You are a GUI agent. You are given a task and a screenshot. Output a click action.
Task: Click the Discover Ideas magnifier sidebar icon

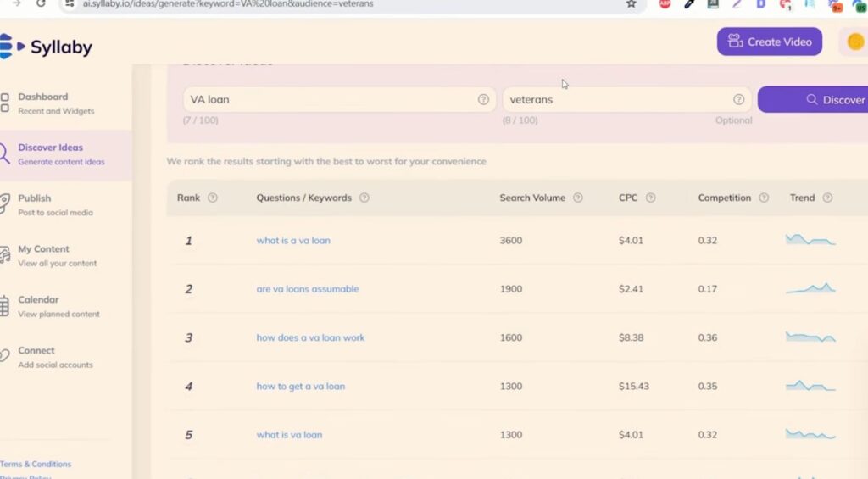click(x=4, y=153)
